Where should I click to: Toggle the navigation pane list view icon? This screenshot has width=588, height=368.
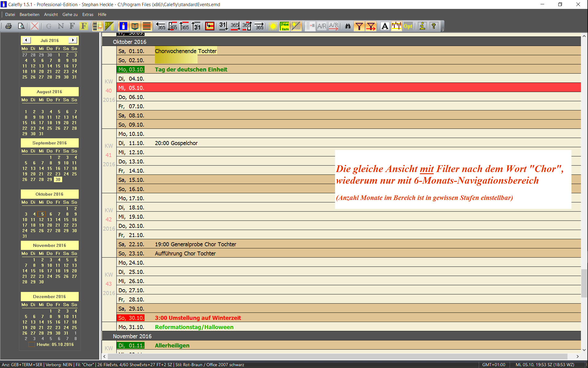[97, 26]
